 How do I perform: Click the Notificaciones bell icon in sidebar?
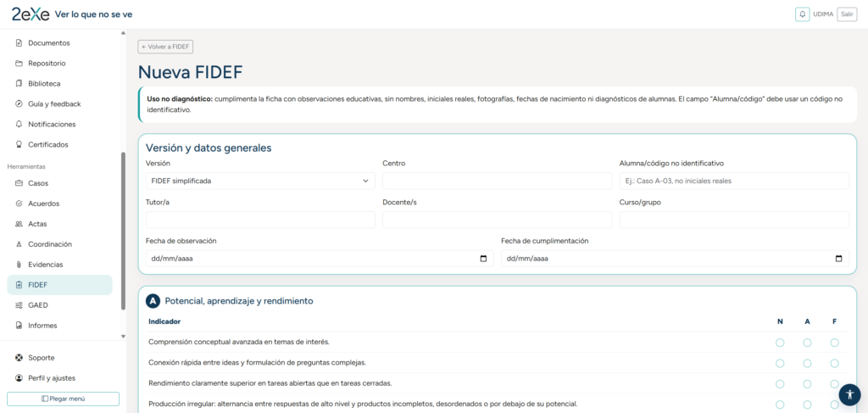19,124
